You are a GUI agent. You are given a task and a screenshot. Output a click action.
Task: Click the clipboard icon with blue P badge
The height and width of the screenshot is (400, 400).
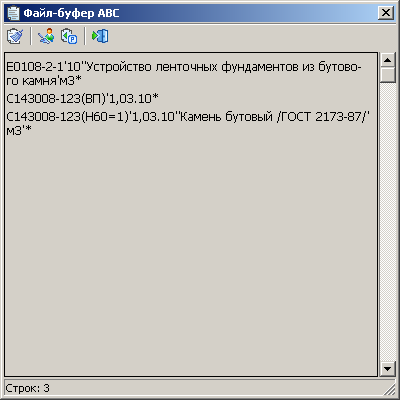(69, 36)
